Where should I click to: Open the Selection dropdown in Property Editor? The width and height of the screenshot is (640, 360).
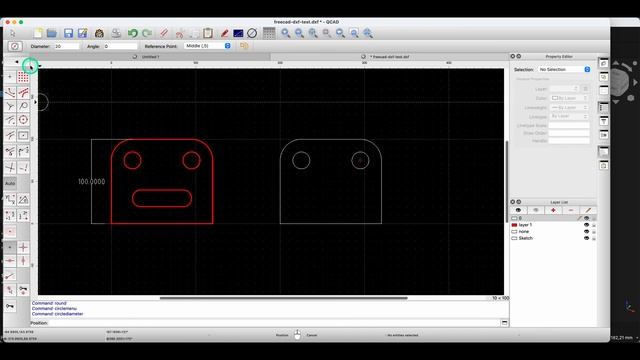[x=564, y=70]
